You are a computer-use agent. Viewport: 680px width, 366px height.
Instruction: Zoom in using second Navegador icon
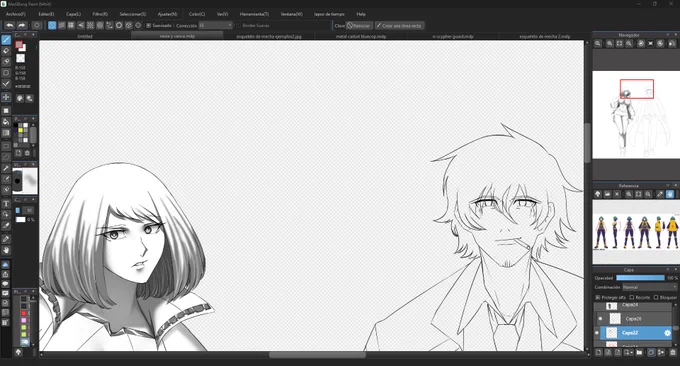click(609, 43)
